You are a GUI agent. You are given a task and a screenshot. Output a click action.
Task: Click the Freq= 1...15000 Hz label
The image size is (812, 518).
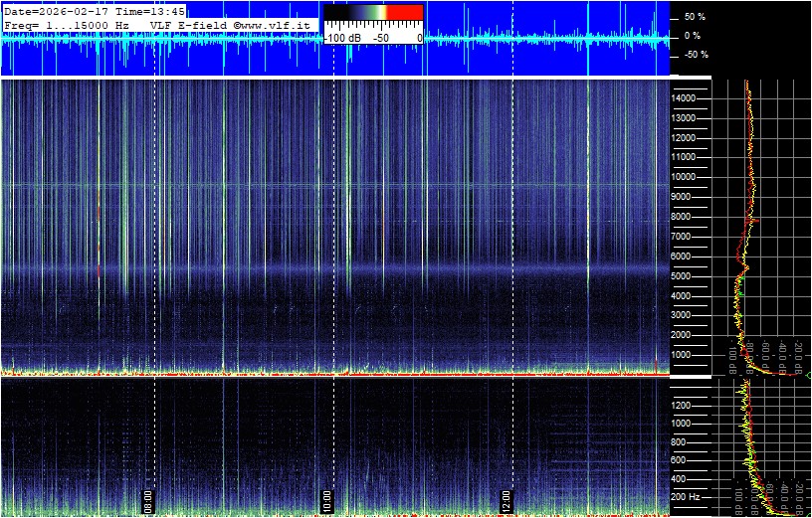pos(67,24)
